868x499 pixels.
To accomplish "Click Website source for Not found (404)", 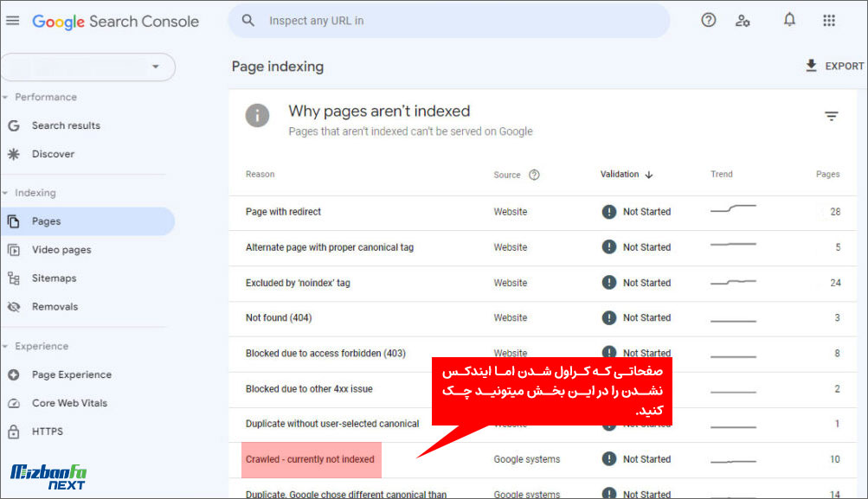I will tap(511, 318).
